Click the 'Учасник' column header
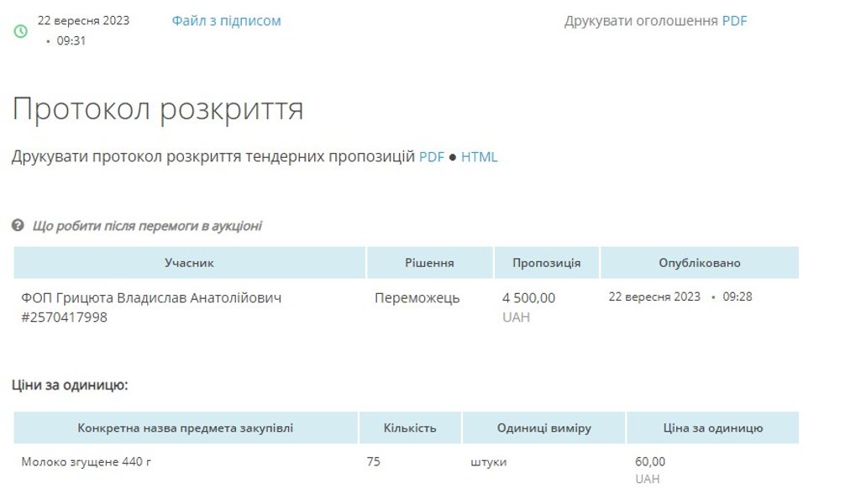 [189, 263]
